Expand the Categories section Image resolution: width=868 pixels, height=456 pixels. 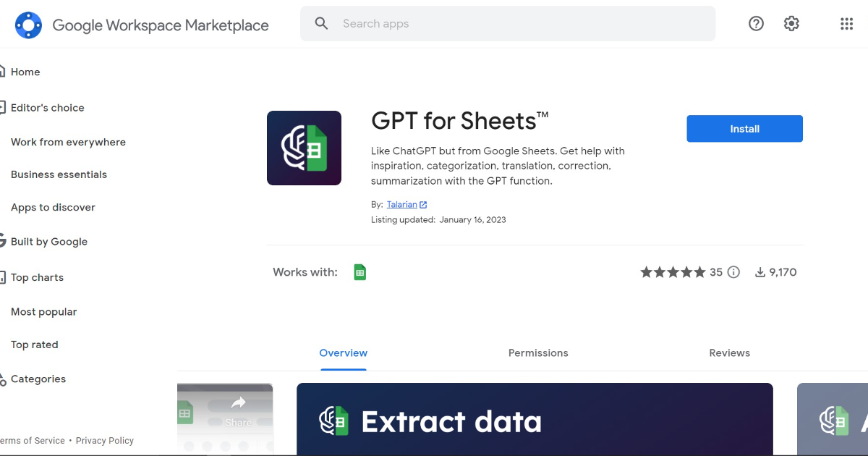(38, 379)
